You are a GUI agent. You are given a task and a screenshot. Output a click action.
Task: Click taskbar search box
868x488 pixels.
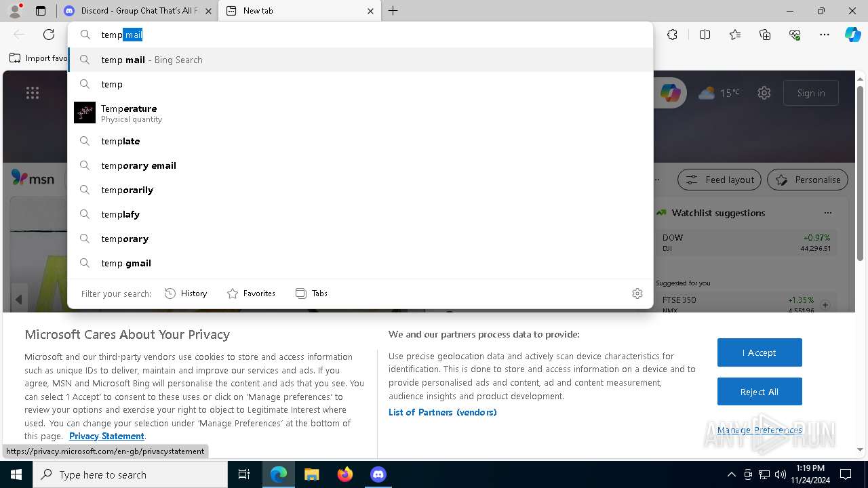tap(130, 474)
